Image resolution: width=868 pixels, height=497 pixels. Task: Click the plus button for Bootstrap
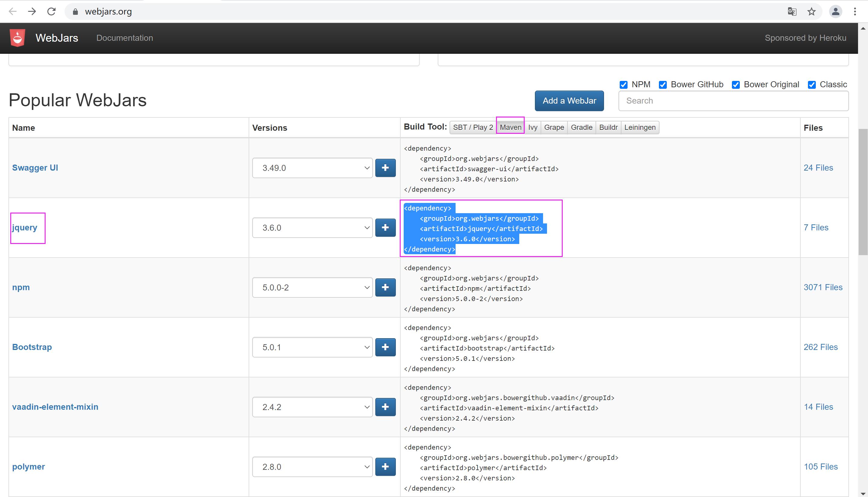(385, 347)
